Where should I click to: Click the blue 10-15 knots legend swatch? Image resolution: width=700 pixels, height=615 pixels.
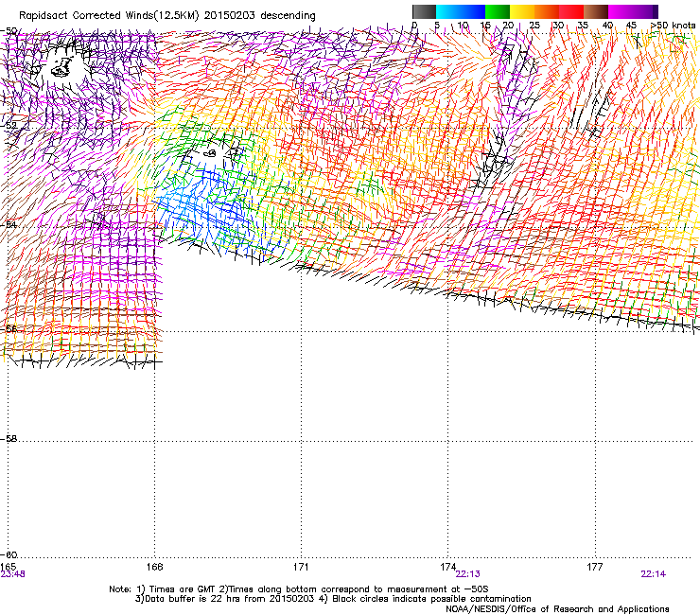[x=473, y=11]
